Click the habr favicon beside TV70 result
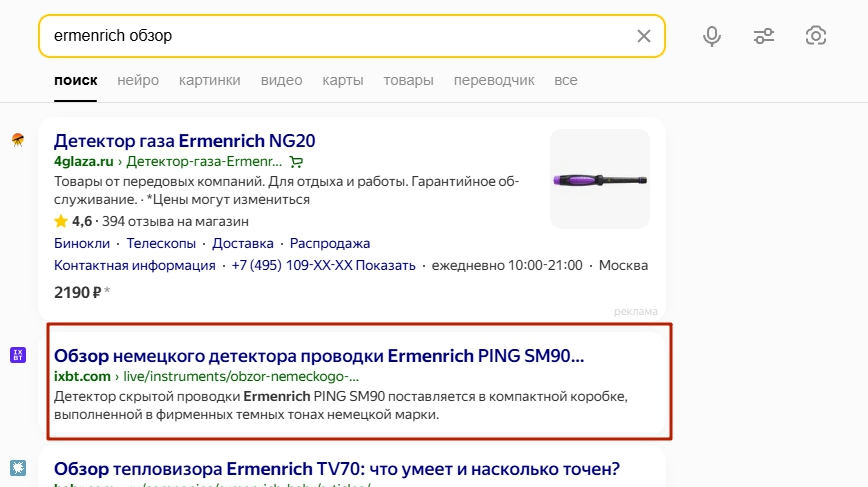Image resolution: width=868 pixels, height=487 pixels. pyautogui.click(x=18, y=468)
